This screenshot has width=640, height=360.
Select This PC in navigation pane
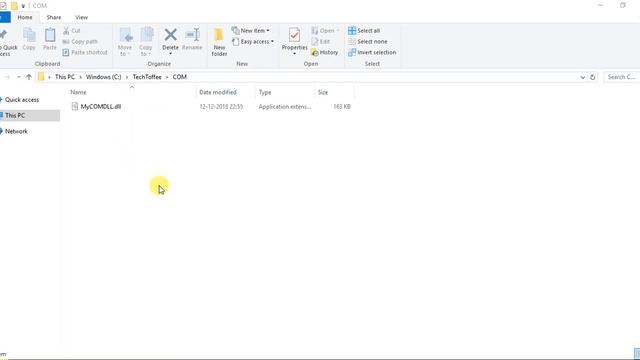pos(15,116)
